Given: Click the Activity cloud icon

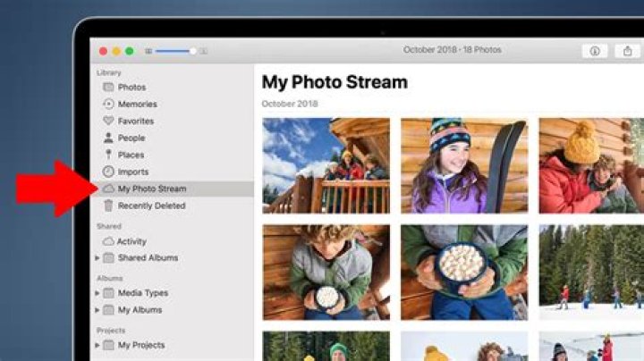Looking at the screenshot, I should [108, 241].
